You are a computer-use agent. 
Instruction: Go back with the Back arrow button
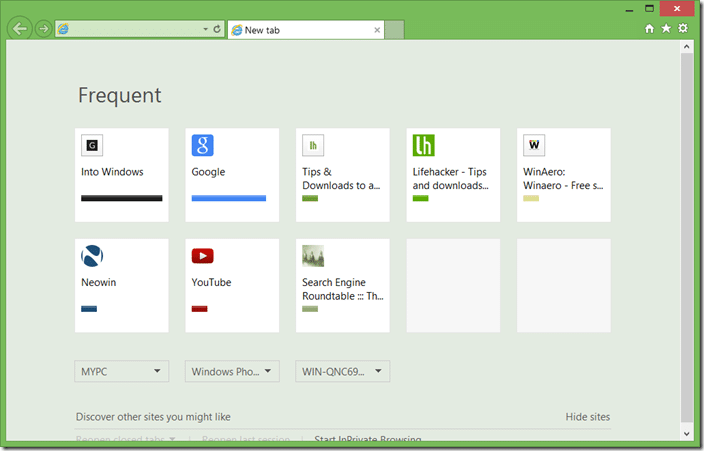[20, 29]
